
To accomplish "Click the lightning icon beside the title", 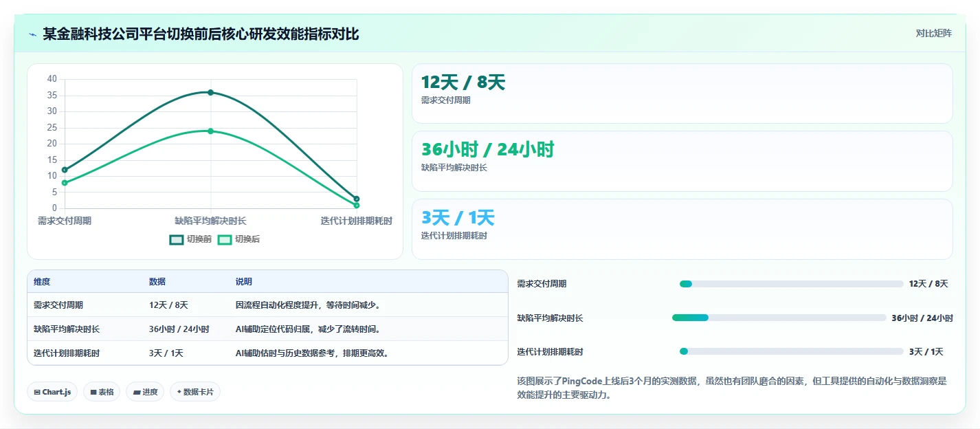I will click(x=32, y=34).
